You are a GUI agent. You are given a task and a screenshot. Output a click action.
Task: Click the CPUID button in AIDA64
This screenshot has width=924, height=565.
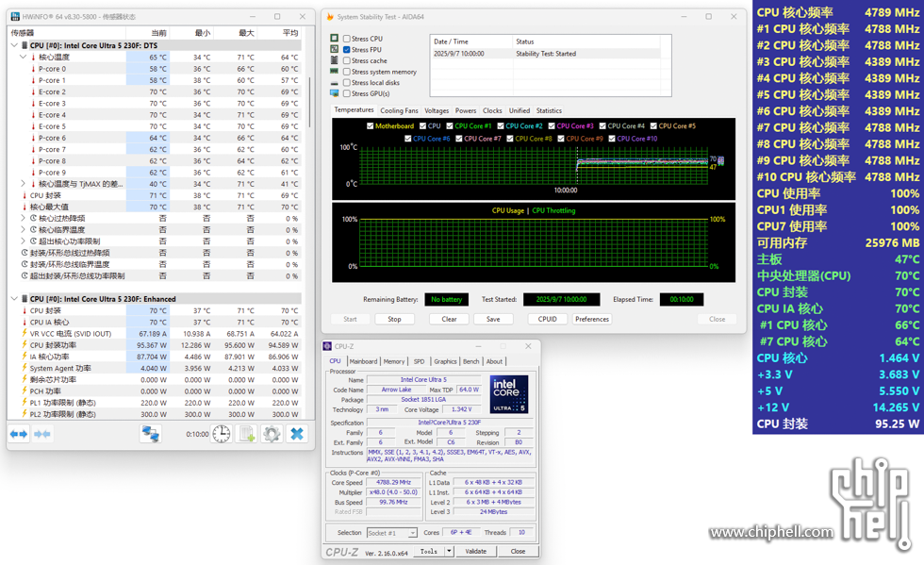(x=547, y=319)
